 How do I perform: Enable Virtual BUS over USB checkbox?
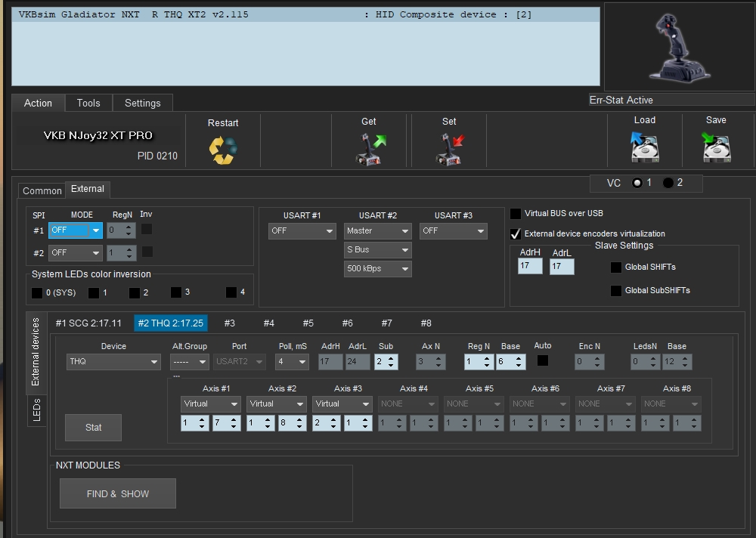click(x=516, y=214)
